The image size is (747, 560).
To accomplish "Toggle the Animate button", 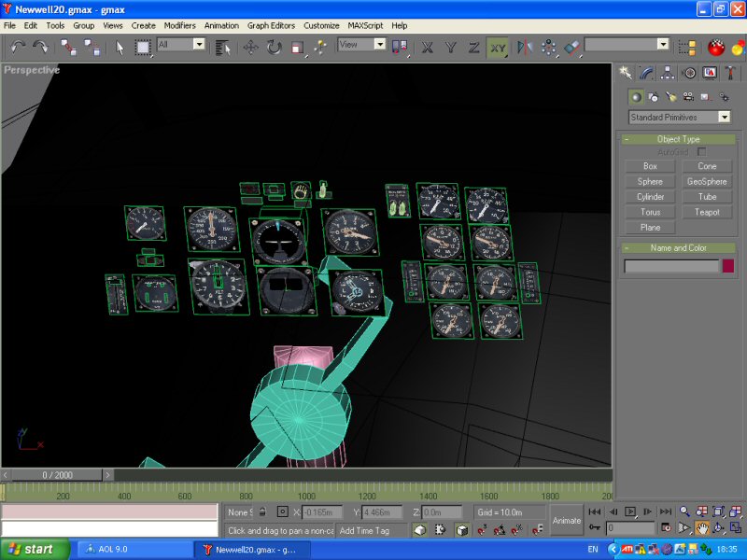I will [x=567, y=521].
